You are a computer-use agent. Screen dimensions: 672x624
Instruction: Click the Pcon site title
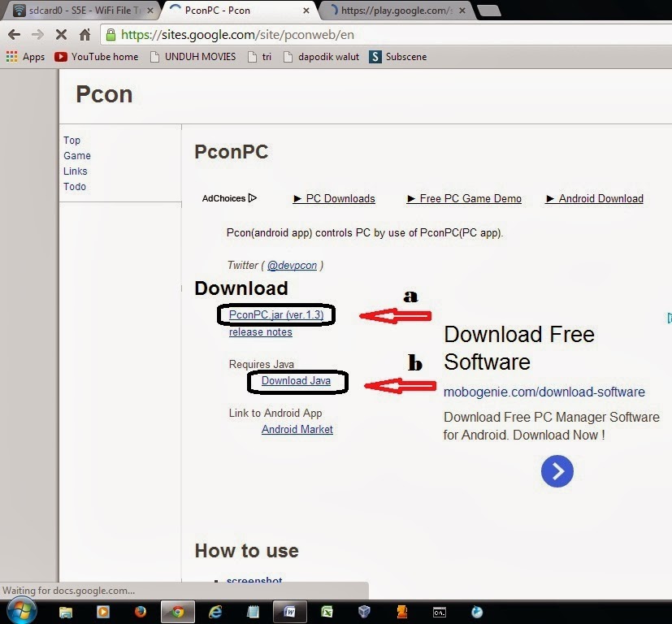pos(104,94)
